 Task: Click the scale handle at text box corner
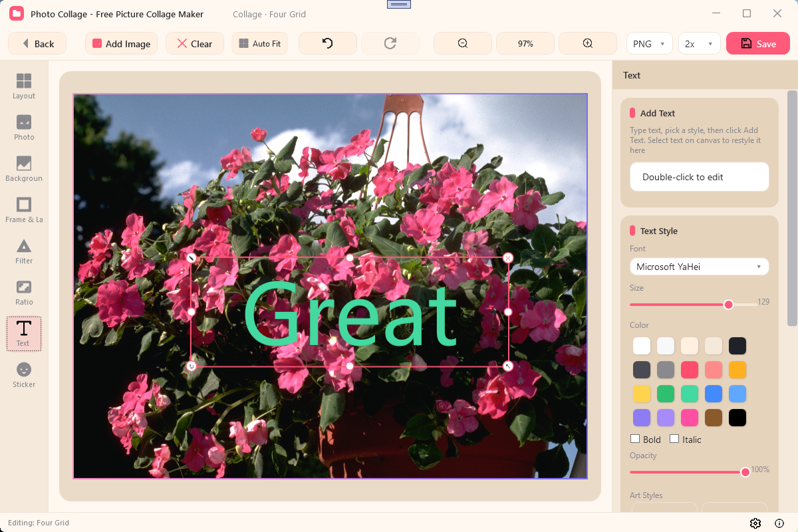508,366
